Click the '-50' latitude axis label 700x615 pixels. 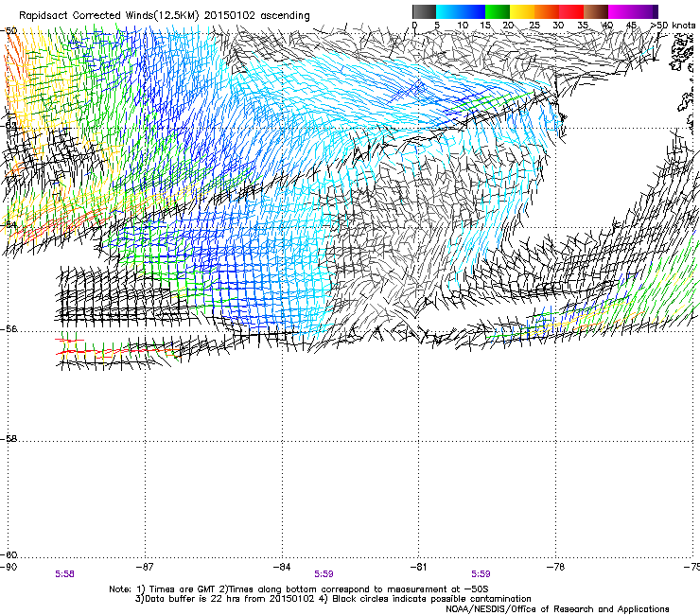coord(9,31)
